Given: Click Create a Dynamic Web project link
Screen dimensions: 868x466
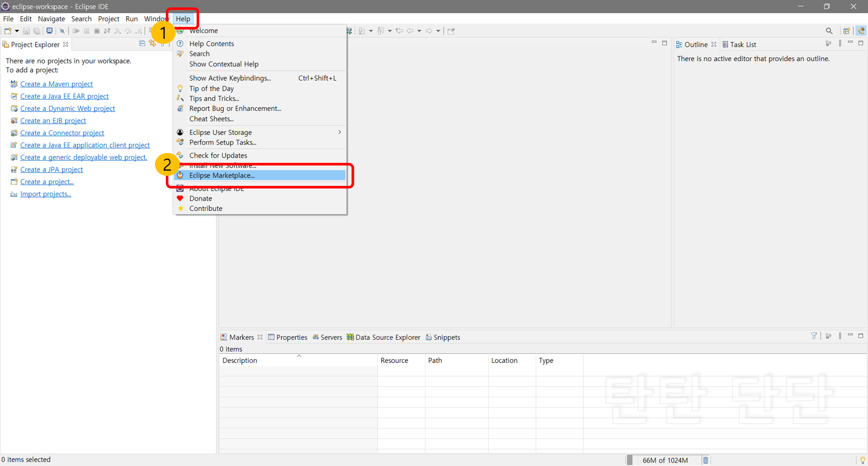Looking at the screenshot, I should point(68,108).
